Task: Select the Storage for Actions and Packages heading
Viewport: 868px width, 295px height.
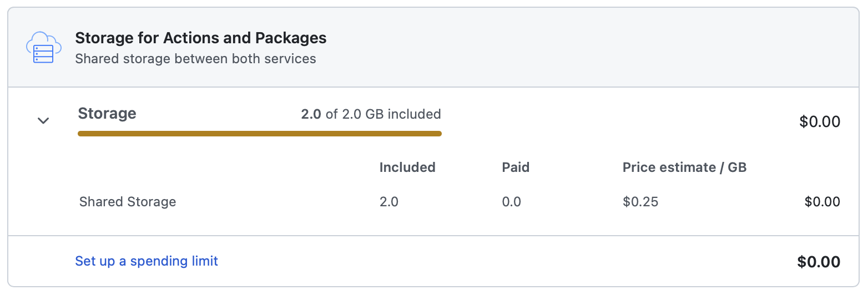Action: click(201, 38)
